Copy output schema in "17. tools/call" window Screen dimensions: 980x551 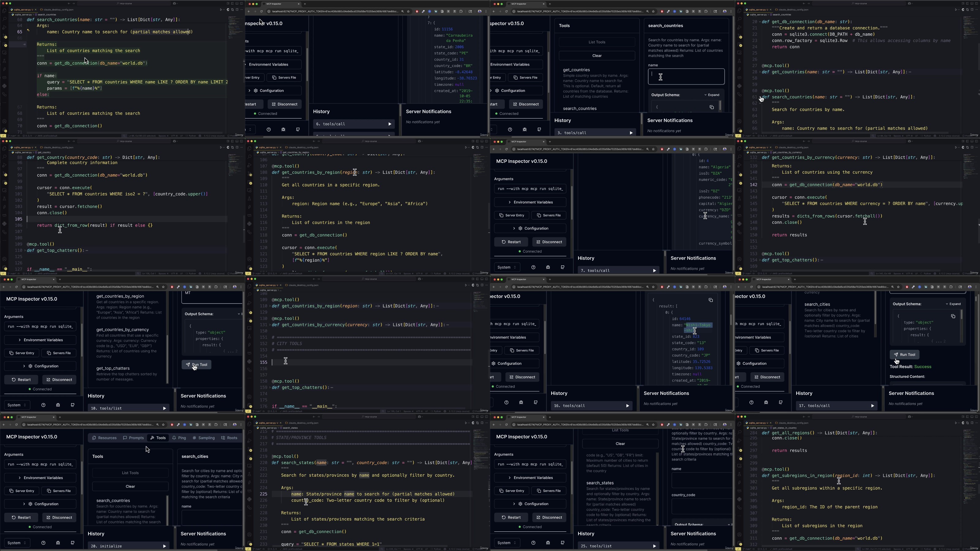point(953,317)
